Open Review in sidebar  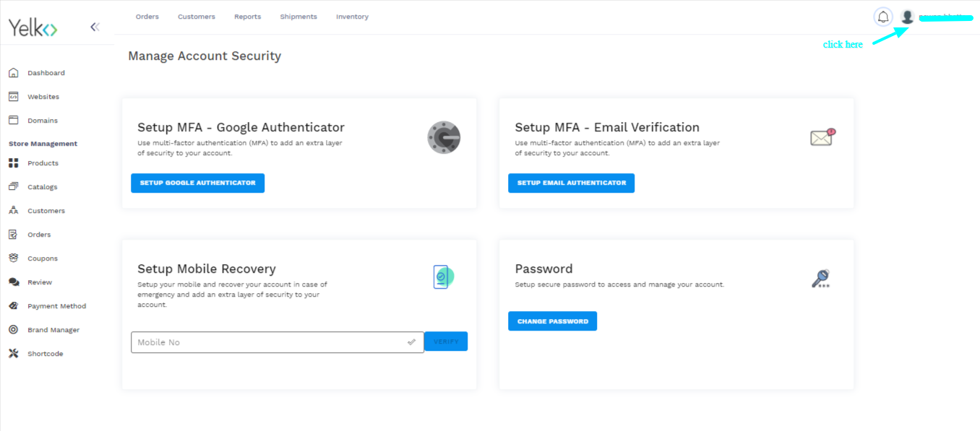pos(40,282)
